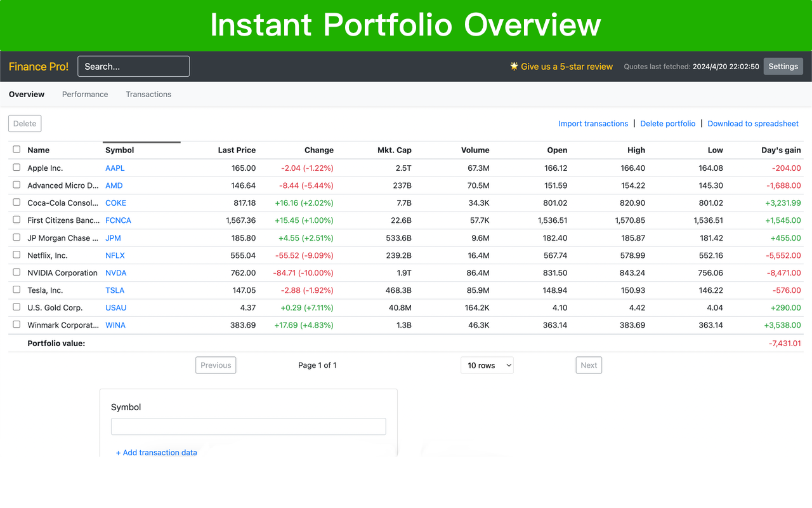Check the First Citizens Banc... row checkbox
812x508 pixels.
[x=16, y=220]
